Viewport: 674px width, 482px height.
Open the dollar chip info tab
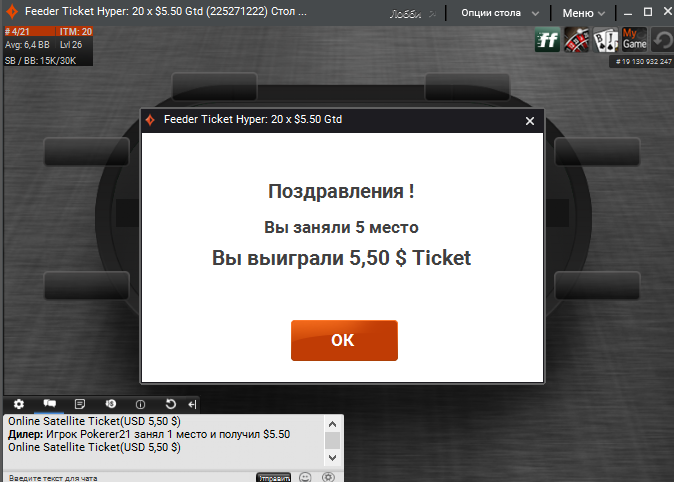click(110, 404)
